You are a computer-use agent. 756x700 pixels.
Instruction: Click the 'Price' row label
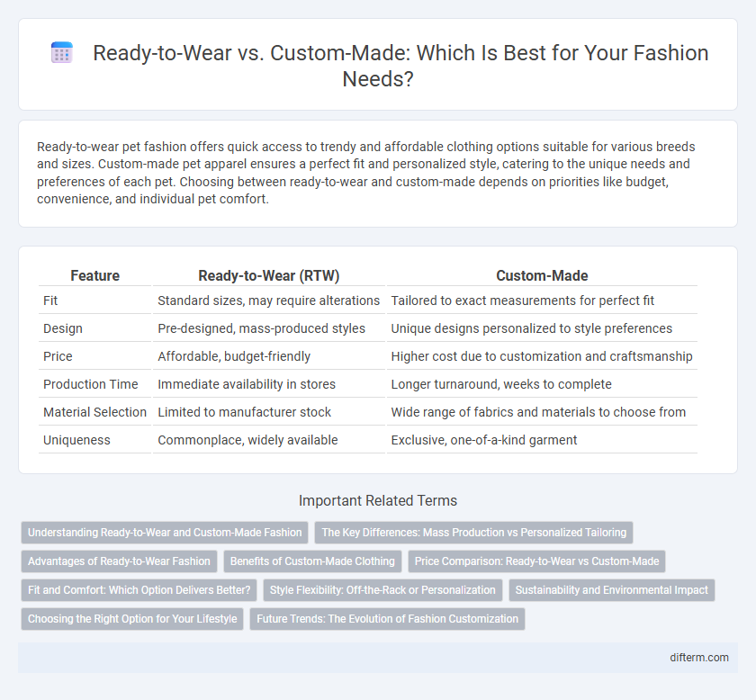(58, 357)
